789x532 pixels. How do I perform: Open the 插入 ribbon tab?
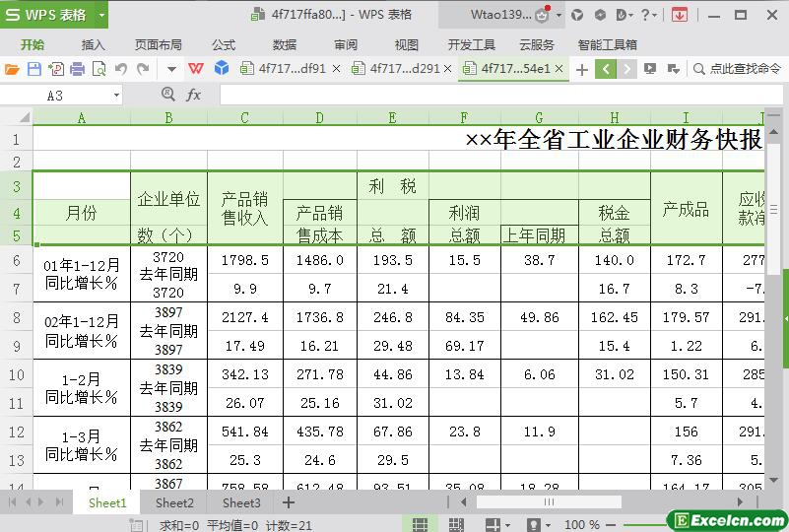coord(94,44)
